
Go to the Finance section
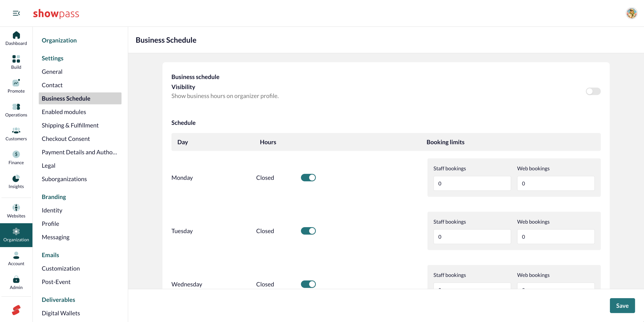tap(16, 158)
